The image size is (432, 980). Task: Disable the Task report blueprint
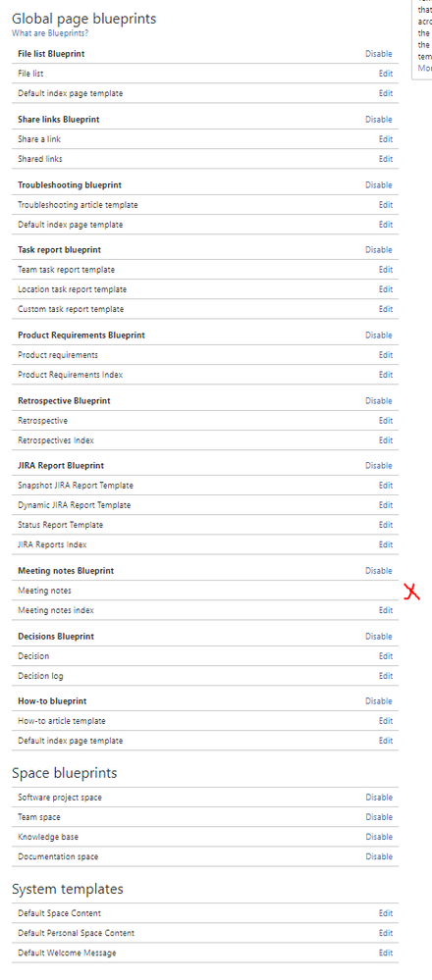click(x=379, y=250)
